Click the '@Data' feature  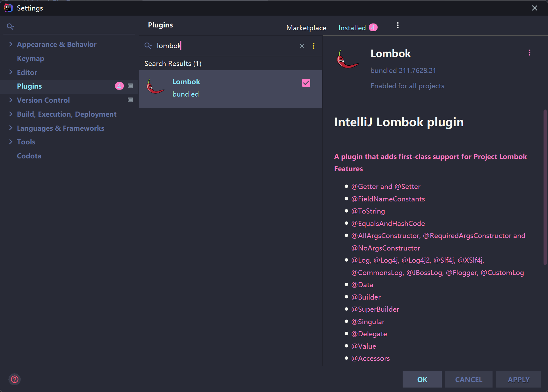[x=362, y=285]
